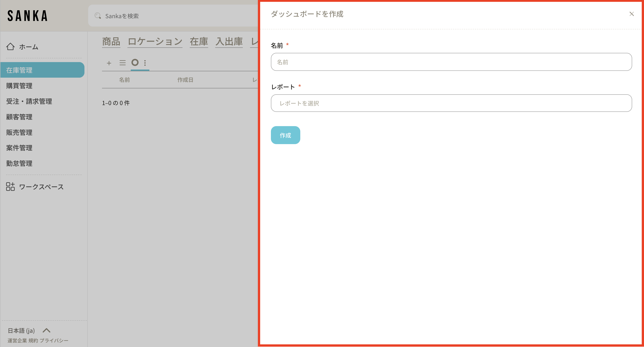644x347 pixels.
Task: Open the レポートを選択 dropdown
Action: tap(451, 103)
